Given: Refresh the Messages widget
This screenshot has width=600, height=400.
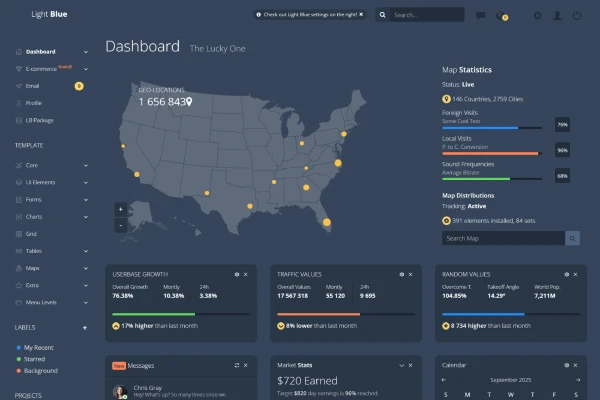Looking at the screenshot, I should tap(237, 365).
